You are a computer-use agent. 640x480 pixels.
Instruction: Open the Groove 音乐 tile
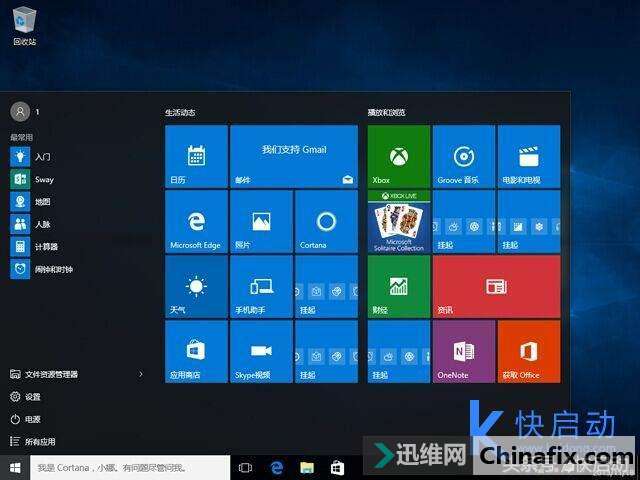point(464,156)
